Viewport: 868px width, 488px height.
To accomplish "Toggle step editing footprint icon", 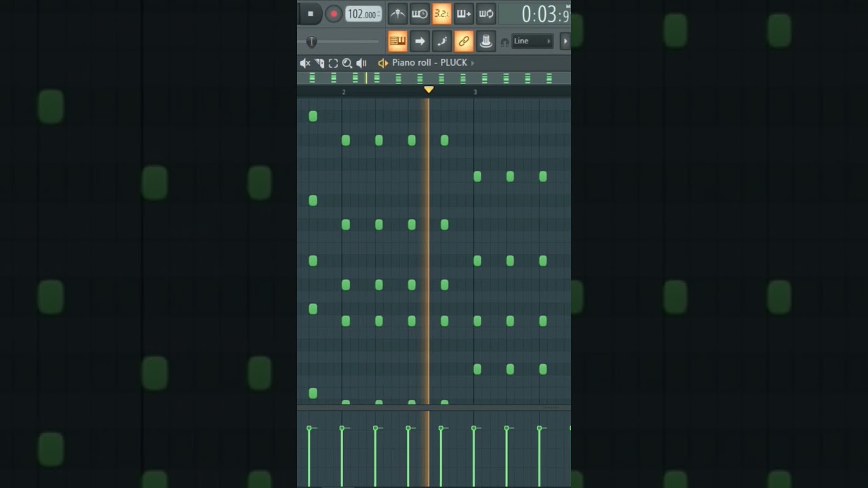I will pyautogui.click(x=441, y=41).
